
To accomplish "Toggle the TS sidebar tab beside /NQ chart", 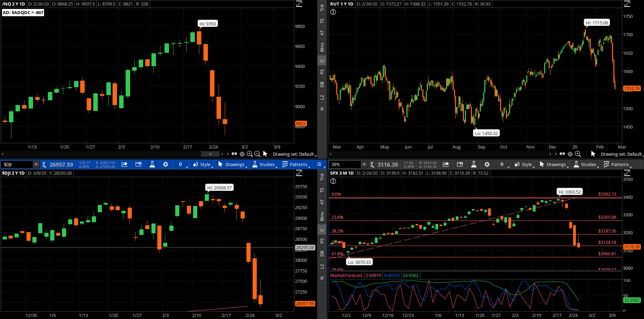I will point(322,21).
